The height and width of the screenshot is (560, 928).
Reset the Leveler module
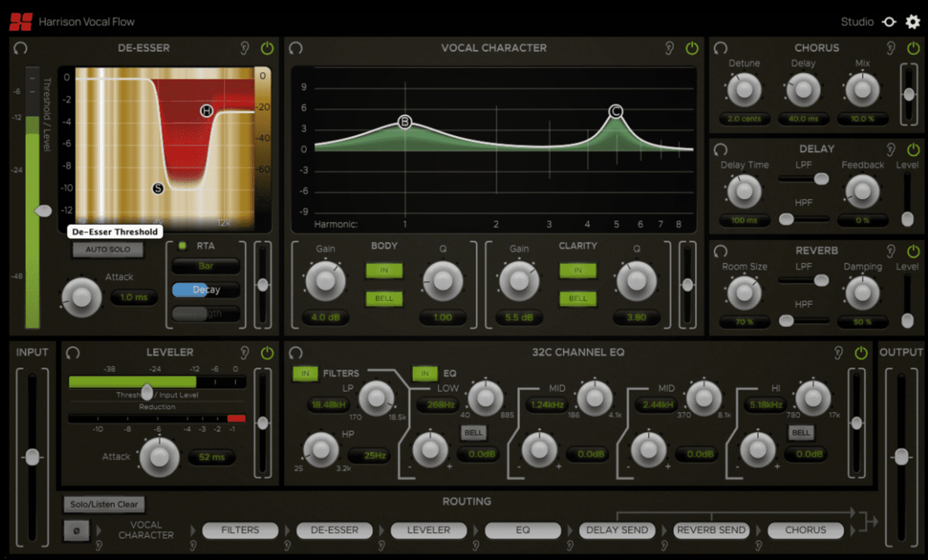pos(73,353)
